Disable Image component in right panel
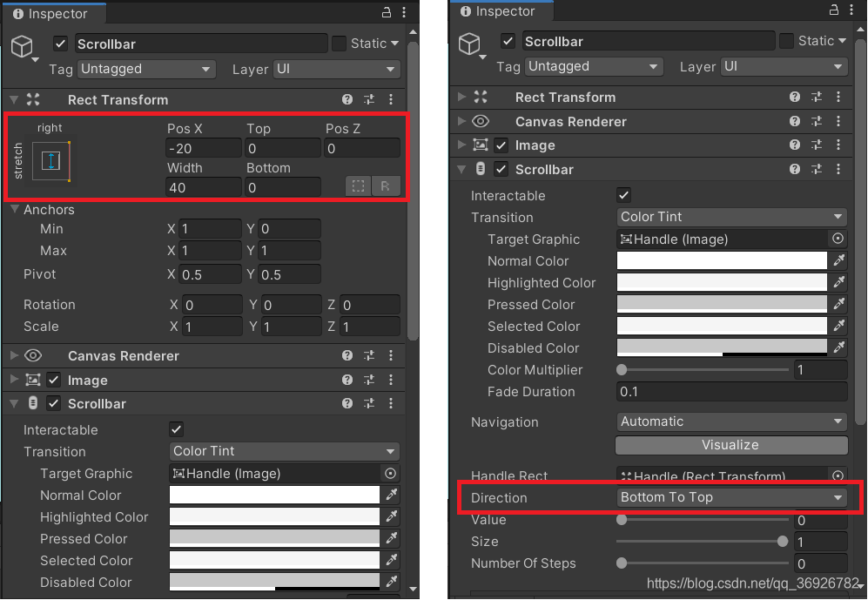The width and height of the screenshot is (868, 600). coord(501,145)
